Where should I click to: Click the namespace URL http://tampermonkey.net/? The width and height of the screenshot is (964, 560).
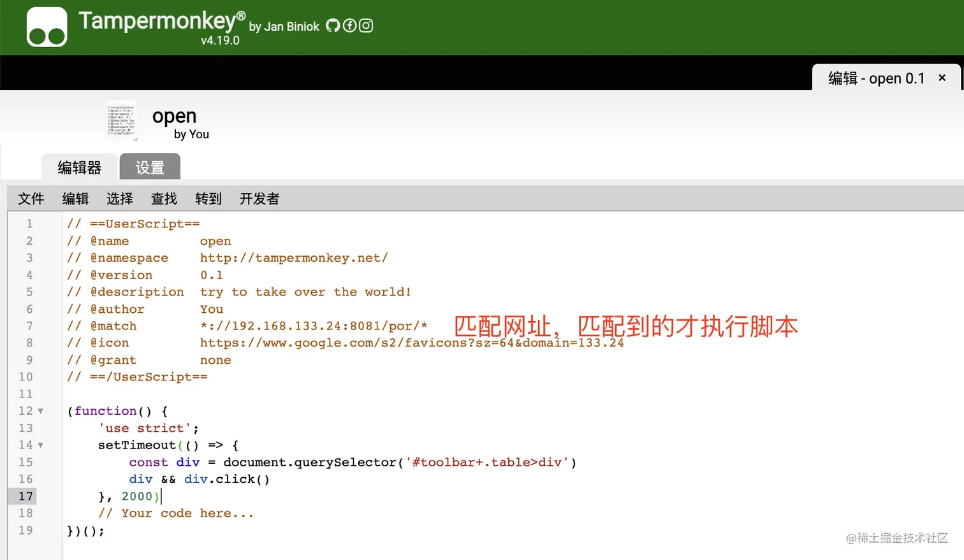coord(294,258)
